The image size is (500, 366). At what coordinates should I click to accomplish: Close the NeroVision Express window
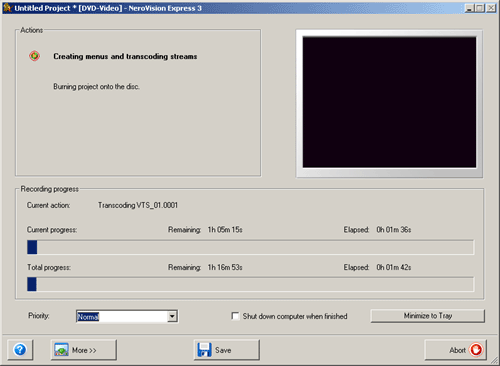(x=491, y=8)
